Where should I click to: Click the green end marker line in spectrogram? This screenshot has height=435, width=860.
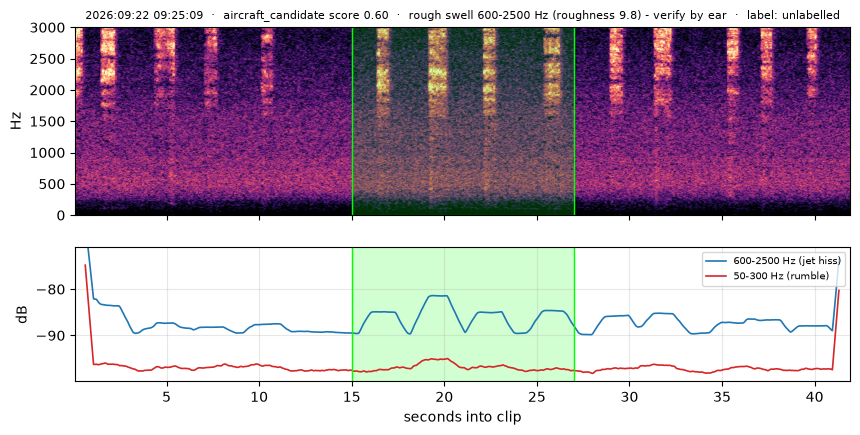pyautogui.click(x=574, y=121)
